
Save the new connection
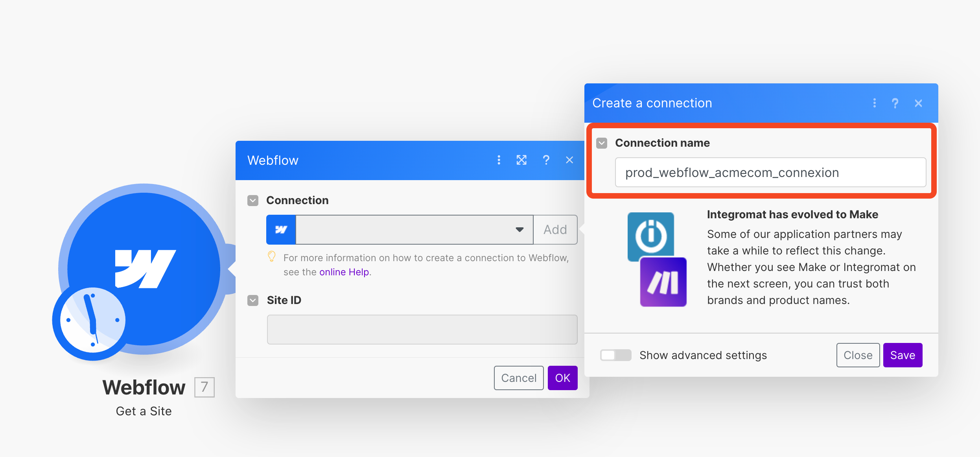[903, 355]
